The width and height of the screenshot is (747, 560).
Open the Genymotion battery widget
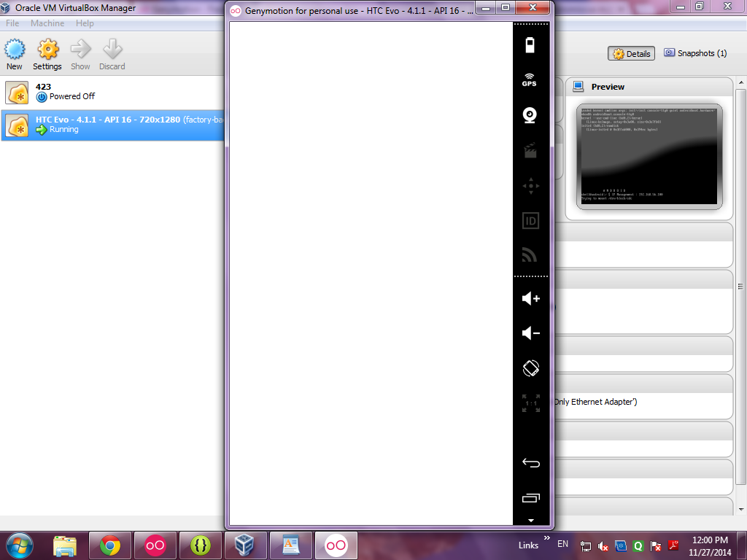pos(530,45)
